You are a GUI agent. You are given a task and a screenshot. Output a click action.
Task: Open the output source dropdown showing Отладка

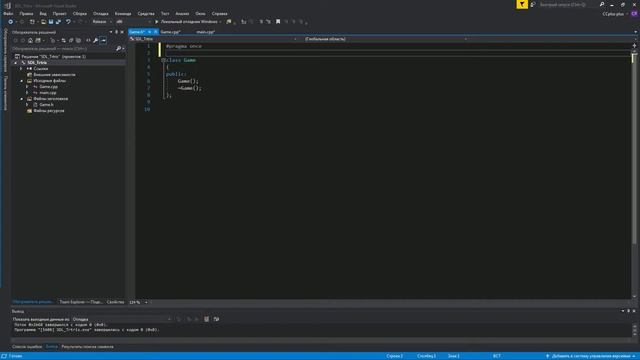122,319
